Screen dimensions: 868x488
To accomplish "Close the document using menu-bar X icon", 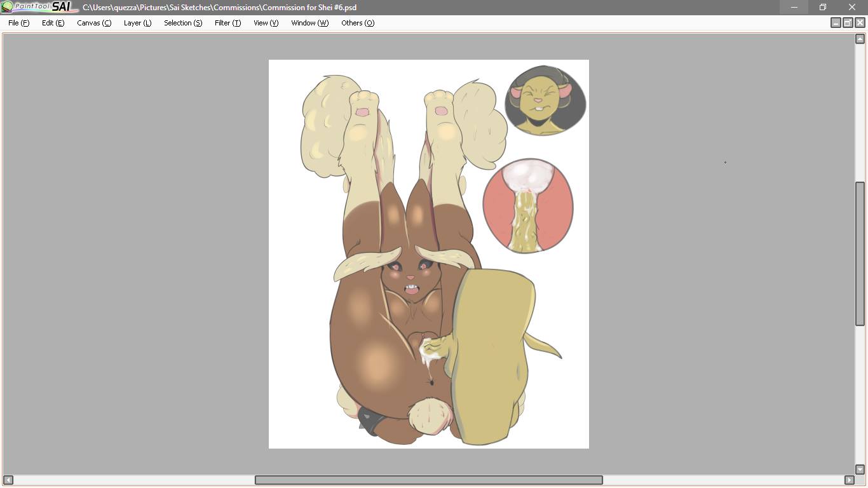I will pos(860,23).
